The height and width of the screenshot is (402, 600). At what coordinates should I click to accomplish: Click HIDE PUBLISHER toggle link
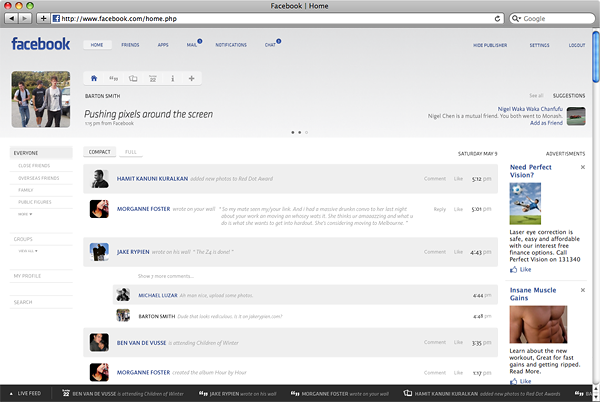point(490,45)
